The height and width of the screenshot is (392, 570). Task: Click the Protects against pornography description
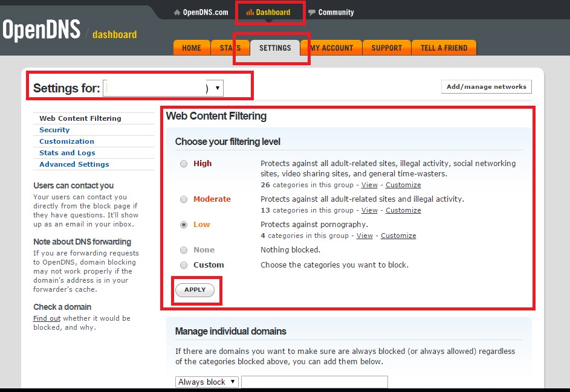[314, 225]
